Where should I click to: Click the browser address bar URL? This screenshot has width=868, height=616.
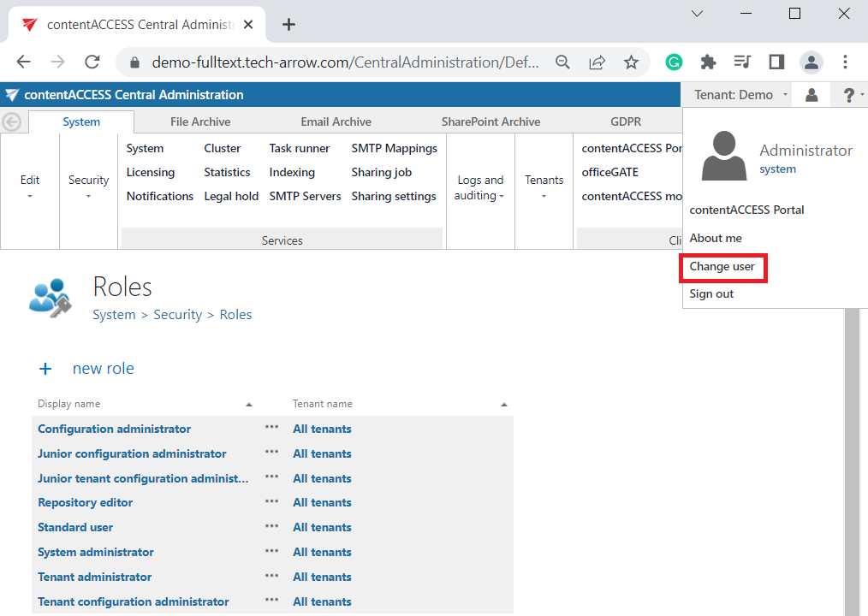(x=346, y=62)
